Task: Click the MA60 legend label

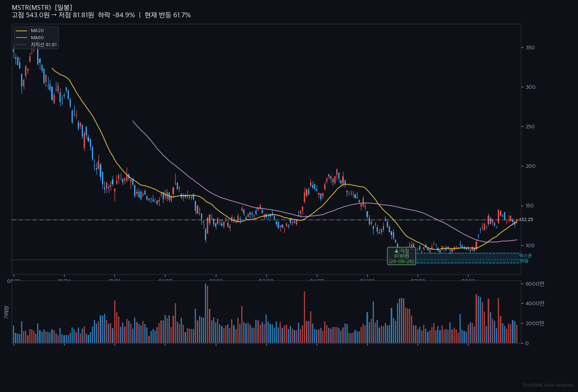Action: click(38, 38)
